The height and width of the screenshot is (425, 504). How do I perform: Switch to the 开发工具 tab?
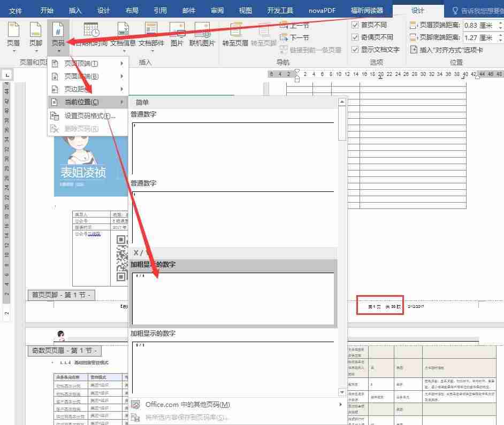click(x=280, y=10)
